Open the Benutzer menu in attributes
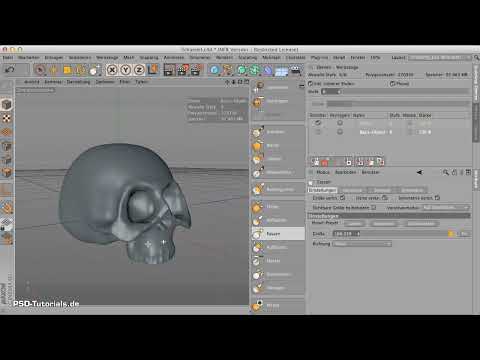480x360 pixels. click(x=371, y=172)
